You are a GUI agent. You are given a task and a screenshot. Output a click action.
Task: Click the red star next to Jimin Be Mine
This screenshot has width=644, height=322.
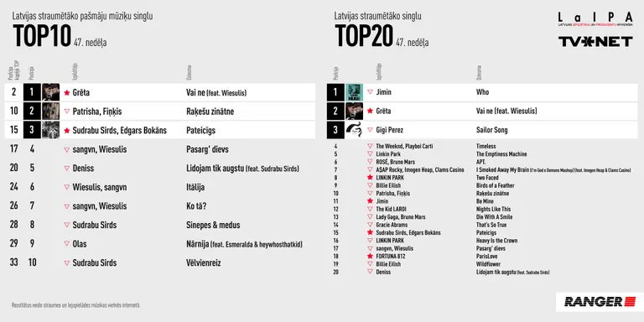(370, 201)
